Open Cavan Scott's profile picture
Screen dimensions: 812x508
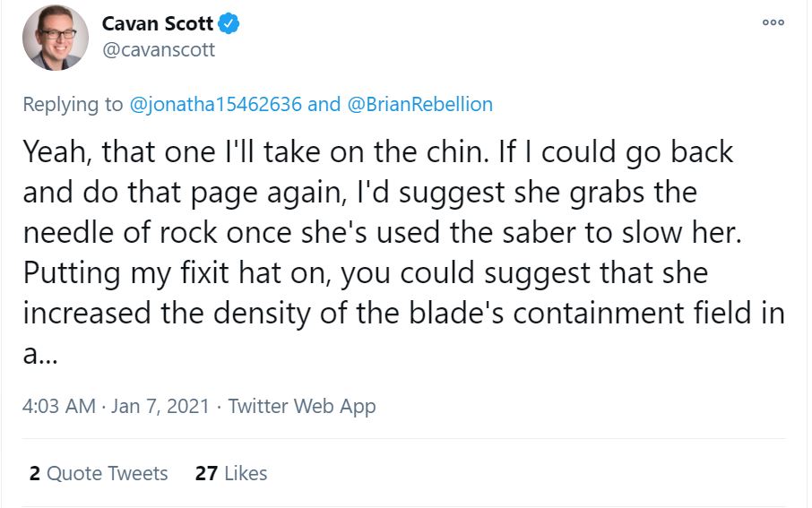tap(56, 38)
